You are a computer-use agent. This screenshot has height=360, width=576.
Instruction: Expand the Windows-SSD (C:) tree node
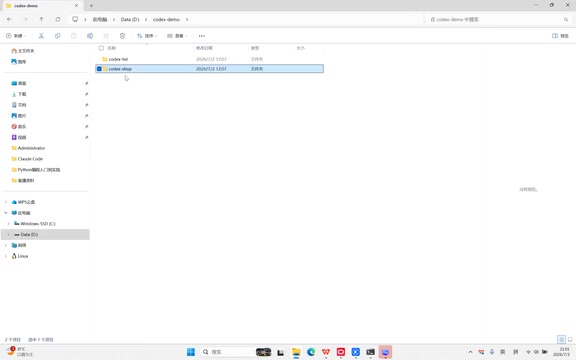[9, 223]
